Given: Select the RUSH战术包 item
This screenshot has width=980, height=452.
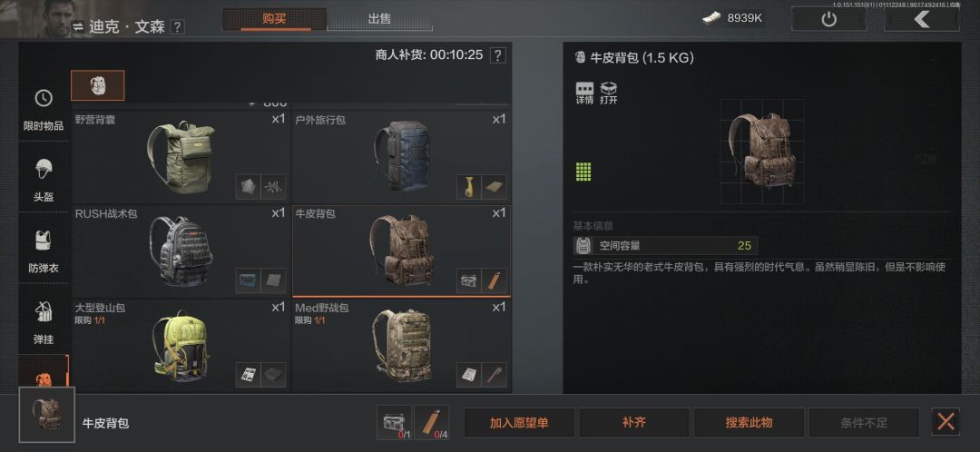Looking at the screenshot, I should 181,251.
